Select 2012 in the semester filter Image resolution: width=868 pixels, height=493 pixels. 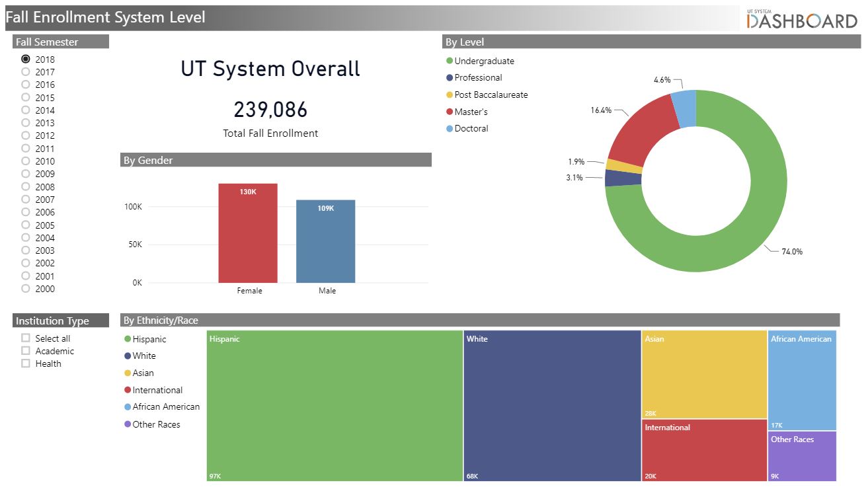click(26, 135)
